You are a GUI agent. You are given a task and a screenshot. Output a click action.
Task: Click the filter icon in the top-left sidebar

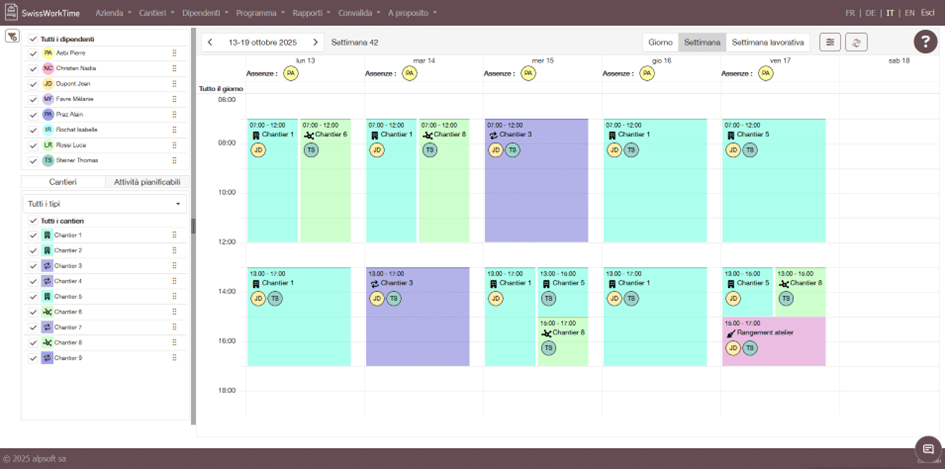pos(12,36)
